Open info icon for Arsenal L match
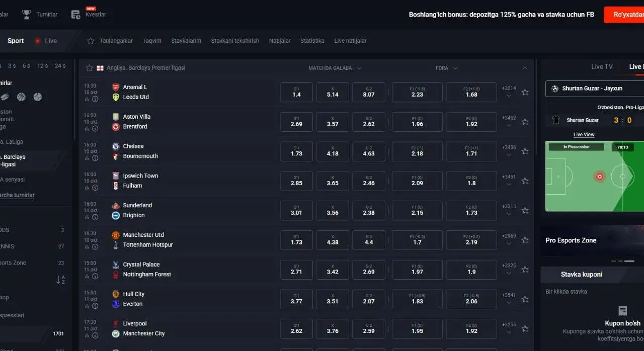Viewport: 644px width, 351px height. point(95,99)
